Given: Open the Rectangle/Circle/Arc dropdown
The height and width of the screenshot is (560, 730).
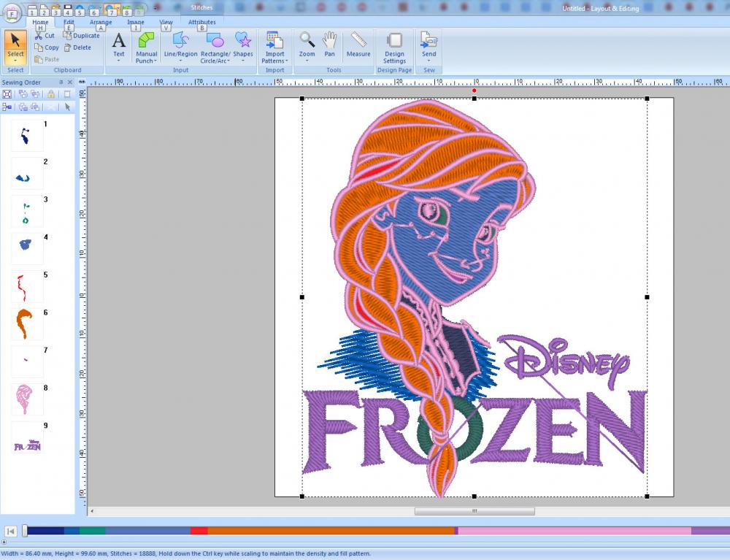Looking at the screenshot, I should click(x=228, y=61).
